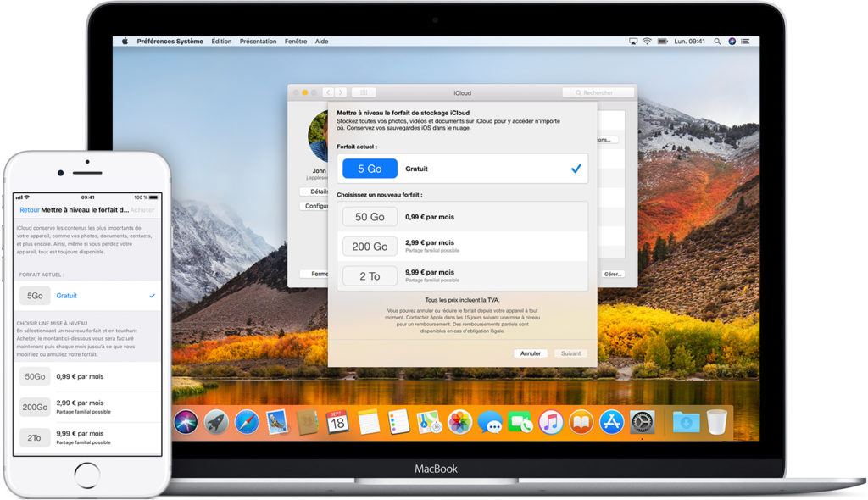Open FaceTime app in Dock
Viewport: 868px width, 500px height.
pos(520,423)
